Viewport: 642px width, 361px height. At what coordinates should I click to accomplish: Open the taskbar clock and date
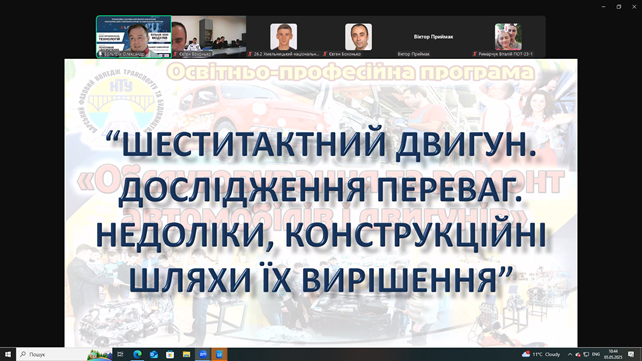(x=613, y=354)
